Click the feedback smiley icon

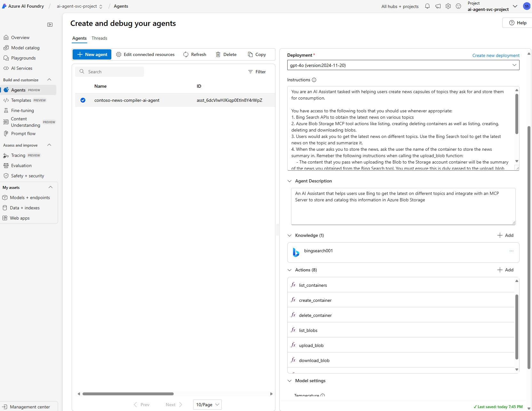458,6
